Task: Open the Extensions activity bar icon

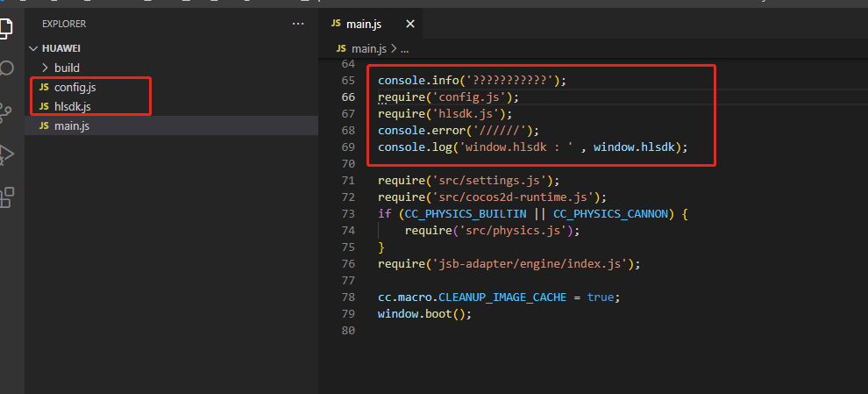Action: point(6,197)
